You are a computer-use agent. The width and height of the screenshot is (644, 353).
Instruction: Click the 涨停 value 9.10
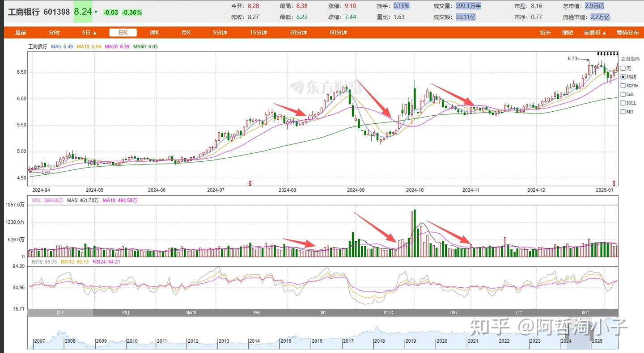[x=350, y=6]
